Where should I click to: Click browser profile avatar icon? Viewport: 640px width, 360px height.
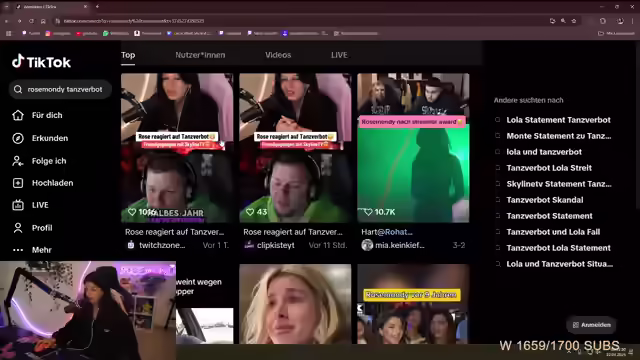tap(620, 21)
